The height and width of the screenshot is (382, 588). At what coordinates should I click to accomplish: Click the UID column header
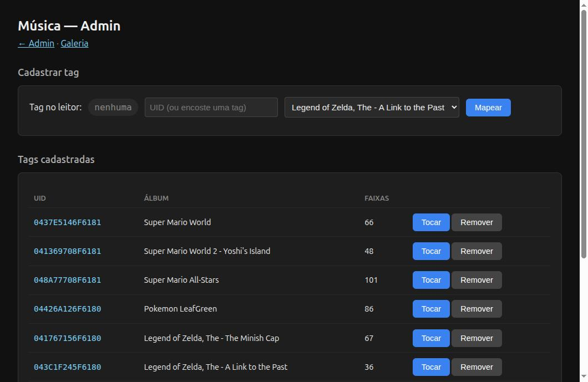(x=40, y=198)
